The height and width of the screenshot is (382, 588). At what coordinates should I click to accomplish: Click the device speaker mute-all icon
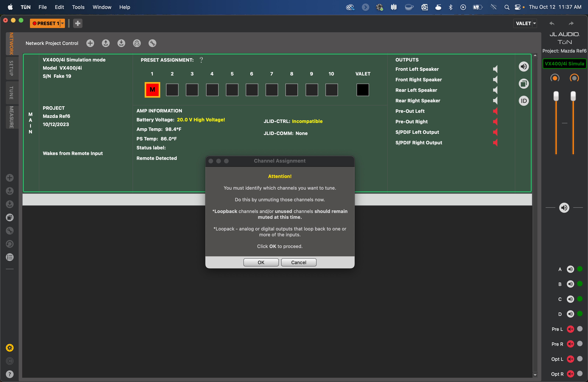pyautogui.click(x=523, y=67)
